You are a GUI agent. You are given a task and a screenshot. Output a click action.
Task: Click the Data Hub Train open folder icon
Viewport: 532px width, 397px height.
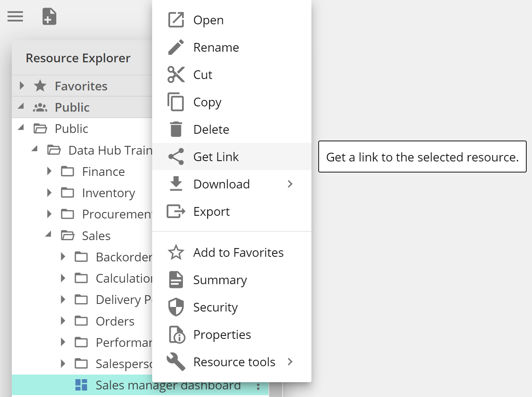pyautogui.click(x=54, y=150)
